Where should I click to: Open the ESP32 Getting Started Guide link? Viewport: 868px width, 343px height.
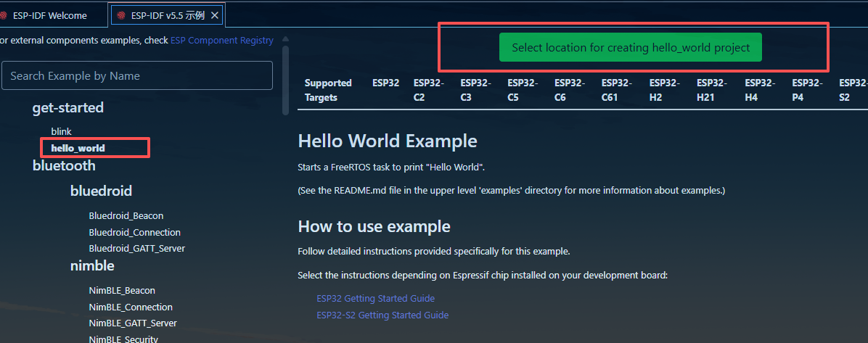click(x=375, y=298)
